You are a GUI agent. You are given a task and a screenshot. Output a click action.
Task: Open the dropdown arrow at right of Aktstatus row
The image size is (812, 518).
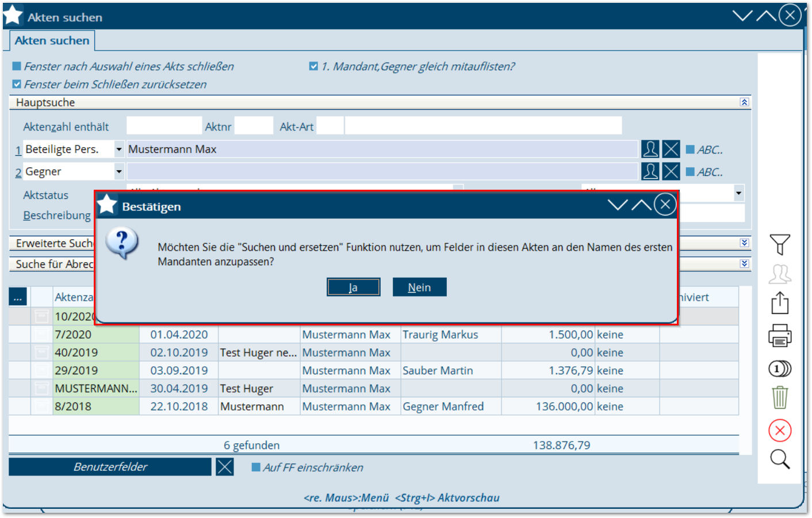point(738,193)
